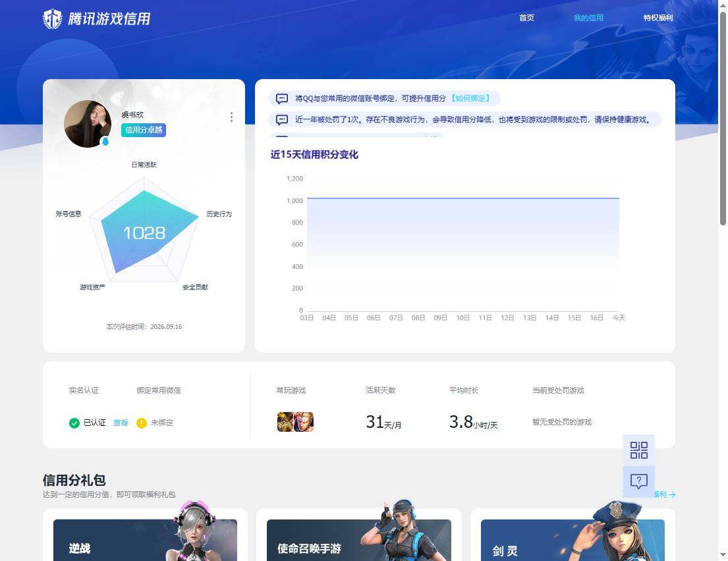This screenshot has width=728, height=561.
Task: Click the 03日 marker on the chart axis
Action: click(x=307, y=318)
